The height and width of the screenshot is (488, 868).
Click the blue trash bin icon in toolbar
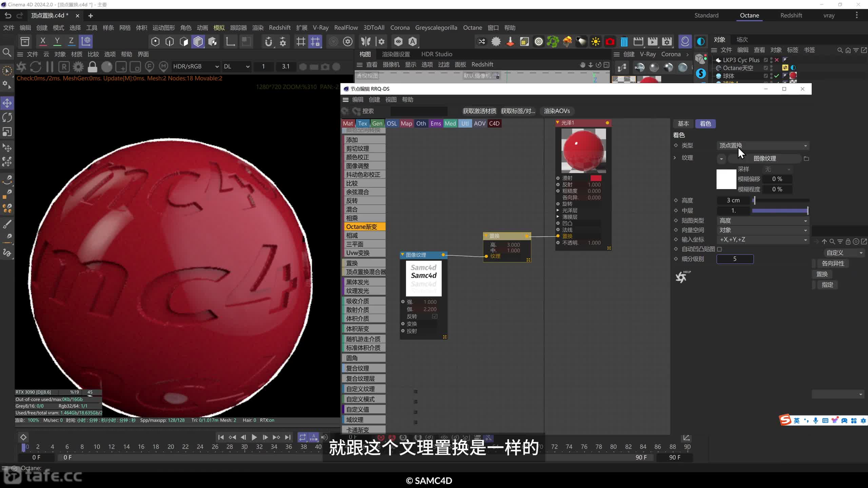(624, 42)
